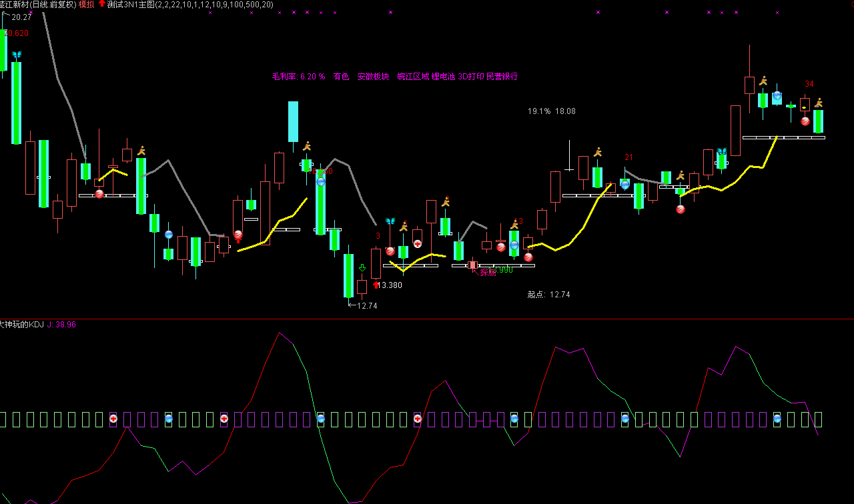
Task: Click the red up-arrow icon in the title bar
Action: coord(102,4)
